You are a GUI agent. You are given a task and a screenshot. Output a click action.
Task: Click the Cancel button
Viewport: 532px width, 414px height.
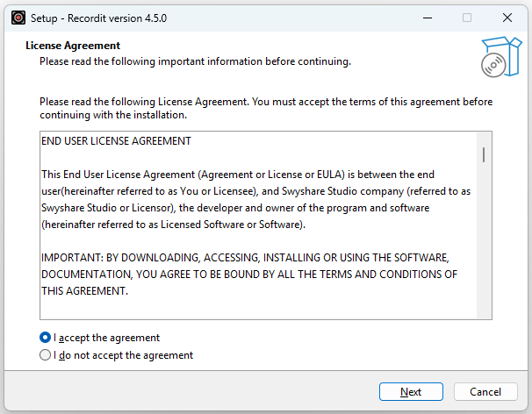485,391
